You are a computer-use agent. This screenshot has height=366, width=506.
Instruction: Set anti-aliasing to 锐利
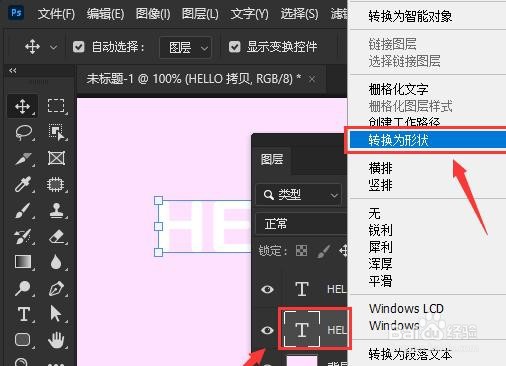[380, 230]
